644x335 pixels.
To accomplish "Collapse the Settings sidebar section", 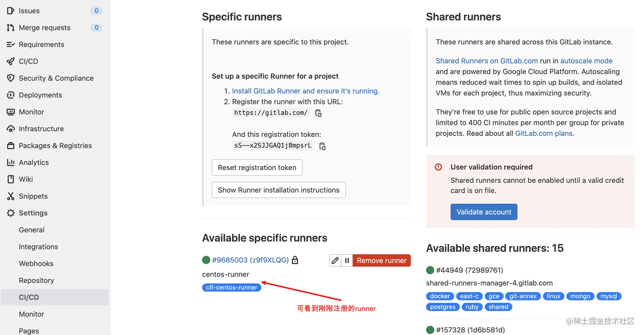I will (33, 213).
